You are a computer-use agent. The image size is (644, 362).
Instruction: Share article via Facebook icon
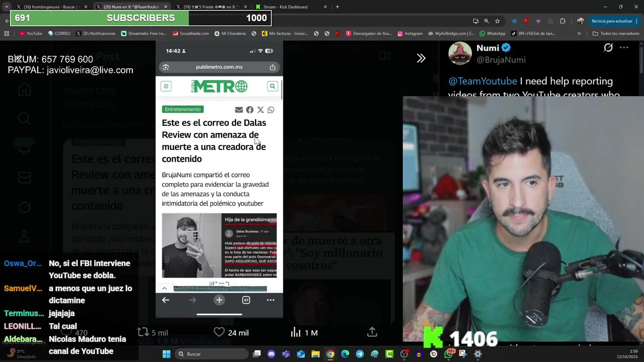pos(250,110)
